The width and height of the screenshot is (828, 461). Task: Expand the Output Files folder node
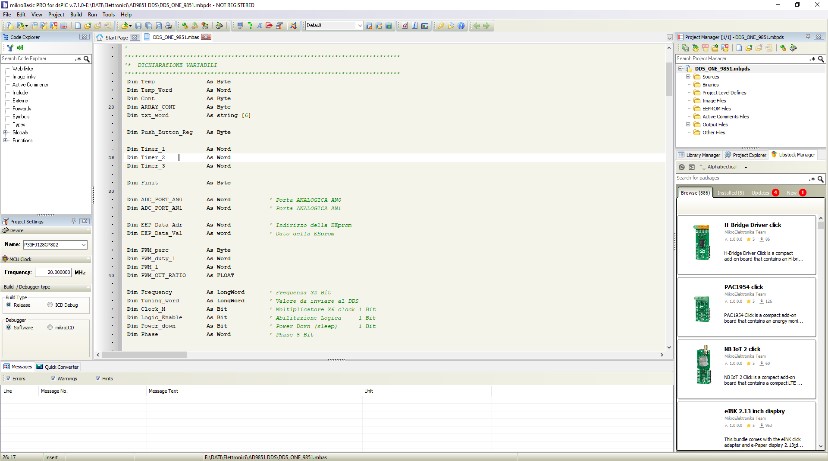tap(688, 124)
